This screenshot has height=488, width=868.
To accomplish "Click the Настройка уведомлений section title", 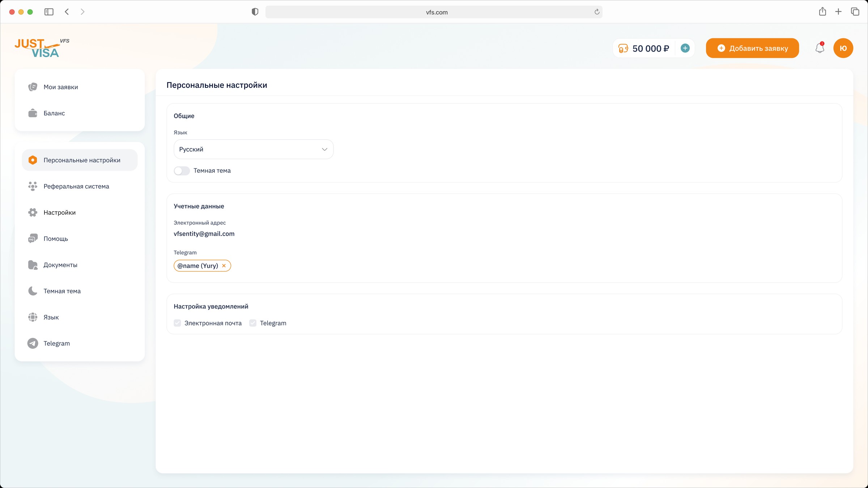I will pyautogui.click(x=211, y=307).
